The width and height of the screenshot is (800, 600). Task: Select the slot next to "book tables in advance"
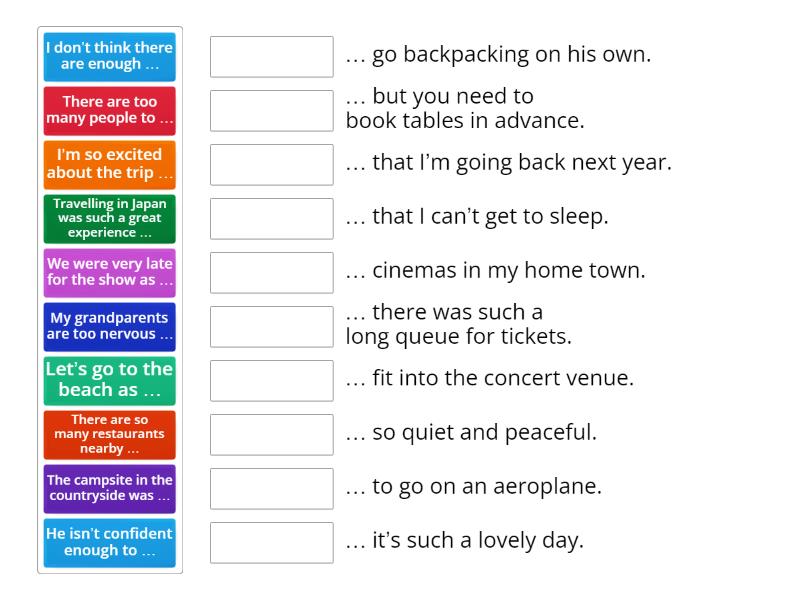[271, 110]
